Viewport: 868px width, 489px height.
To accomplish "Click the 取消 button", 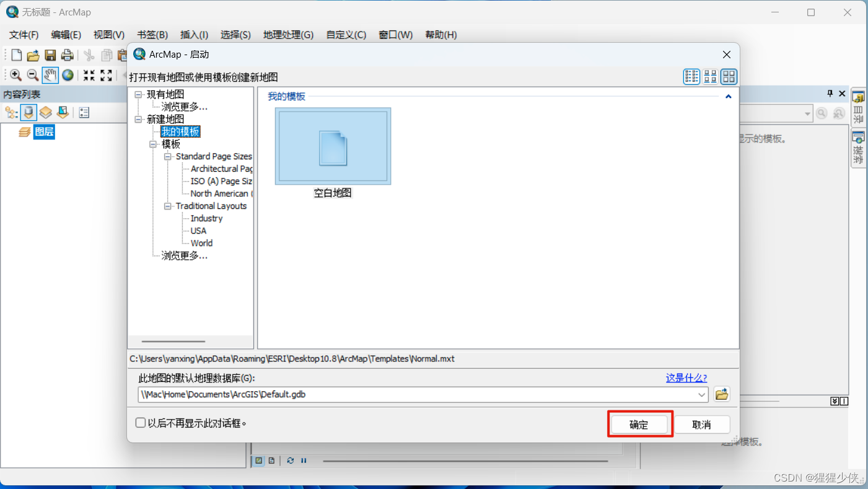I will (x=702, y=425).
